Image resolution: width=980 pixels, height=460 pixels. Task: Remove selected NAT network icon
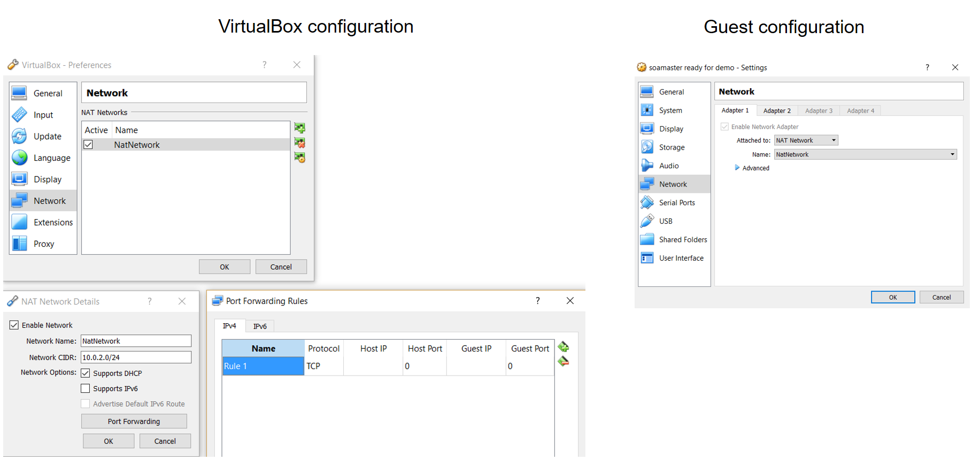(x=300, y=143)
